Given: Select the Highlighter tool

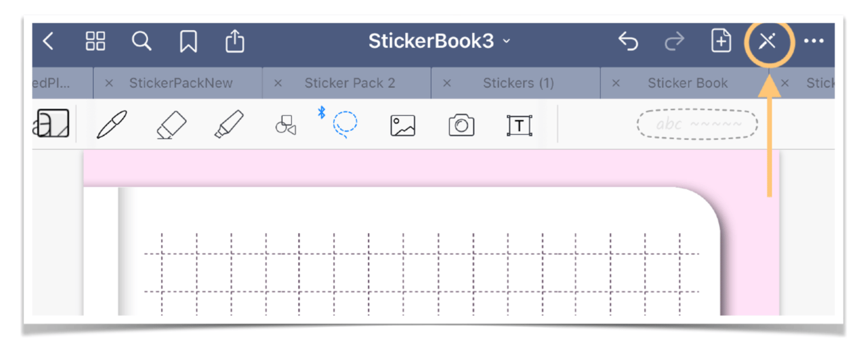Looking at the screenshot, I should click(x=229, y=125).
